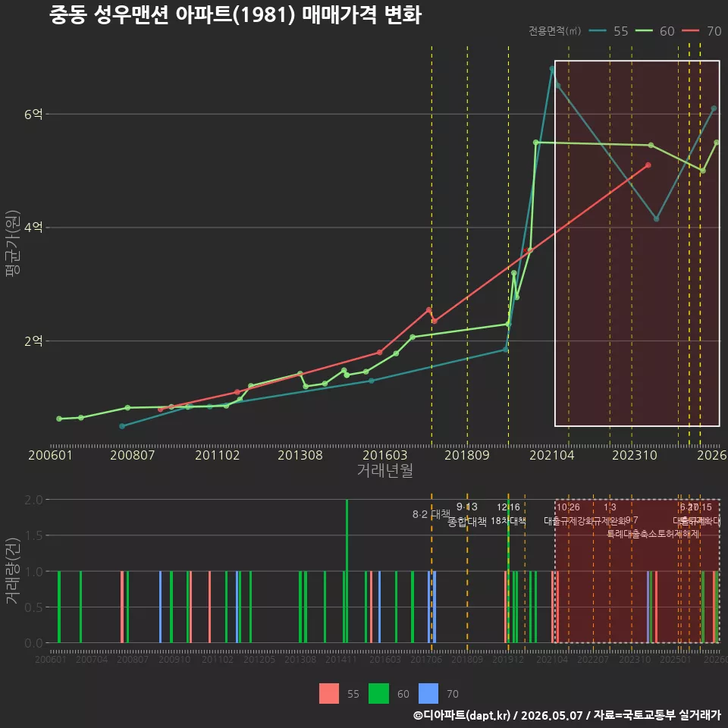The image size is (728, 728).
Task: Toggle the 70 red line legend entry
Action: click(x=701, y=31)
